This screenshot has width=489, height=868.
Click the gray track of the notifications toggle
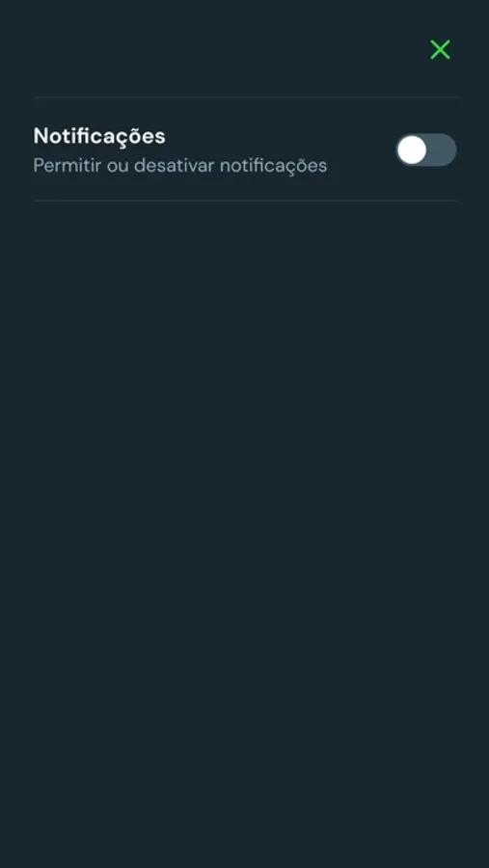point(442,150)
